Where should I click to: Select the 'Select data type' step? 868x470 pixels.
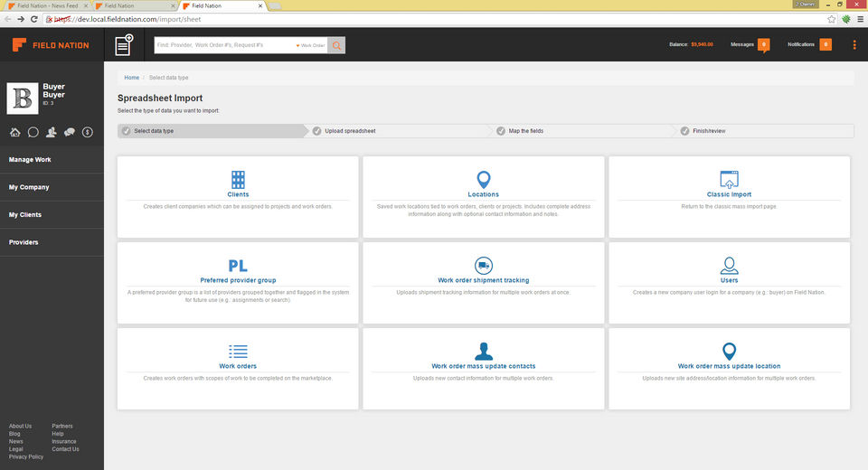tap(211, 131)
